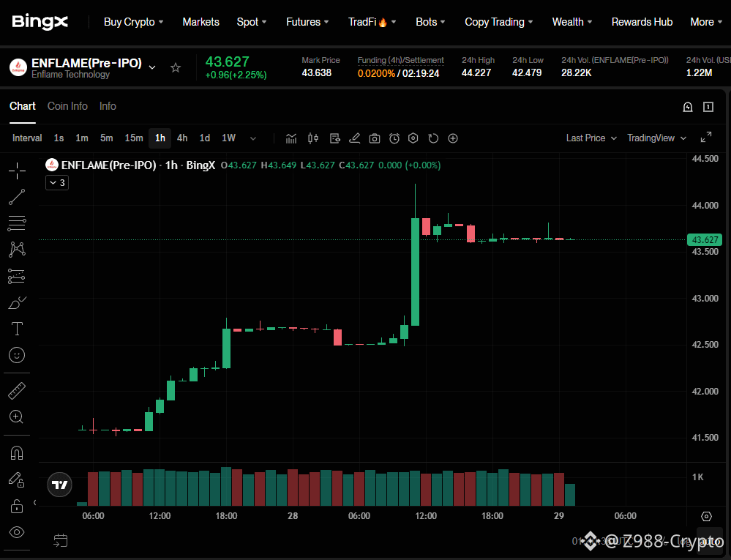Open the Wealth menu

pyautogui.click(x=572, y=22)
